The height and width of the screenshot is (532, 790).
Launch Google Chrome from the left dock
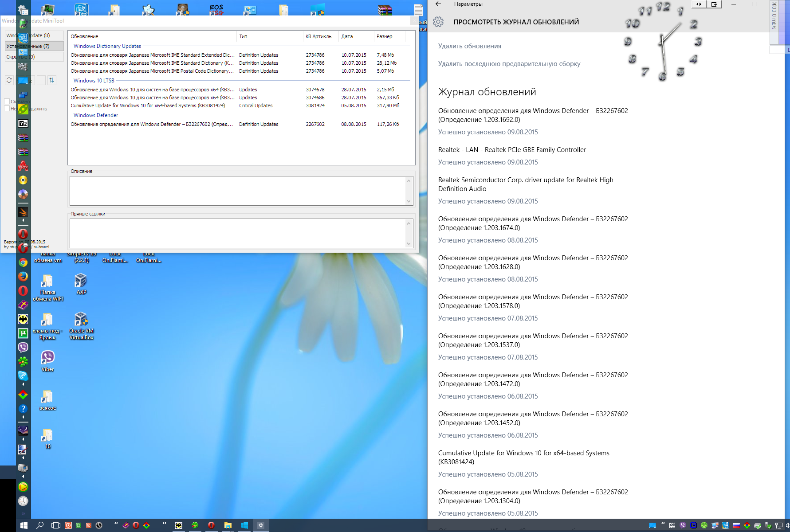23,262
